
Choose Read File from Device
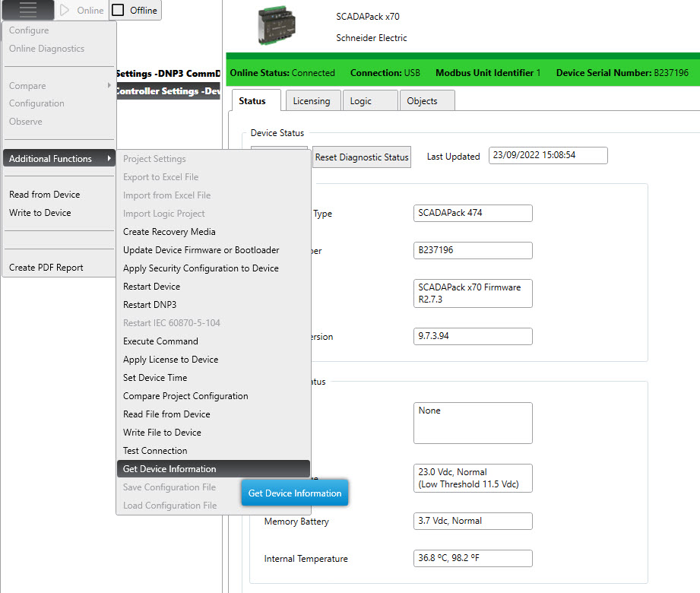(x=166, y=414)
